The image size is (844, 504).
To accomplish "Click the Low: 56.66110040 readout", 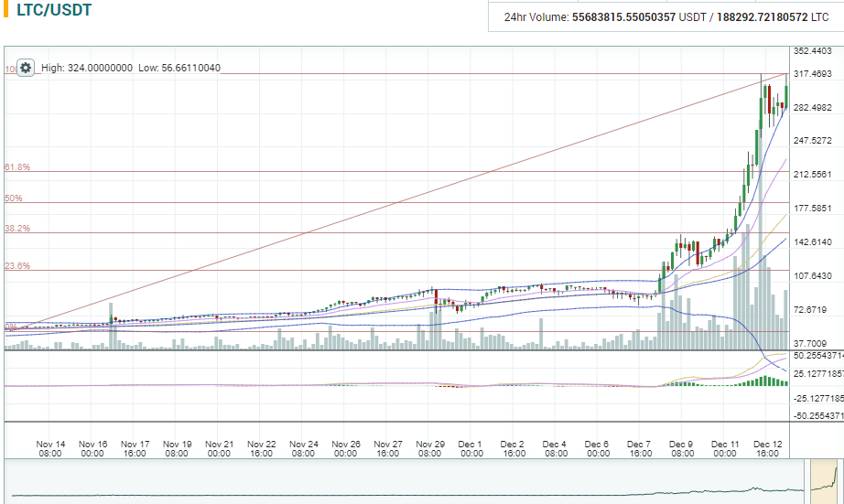I will (x=179, y=69).
